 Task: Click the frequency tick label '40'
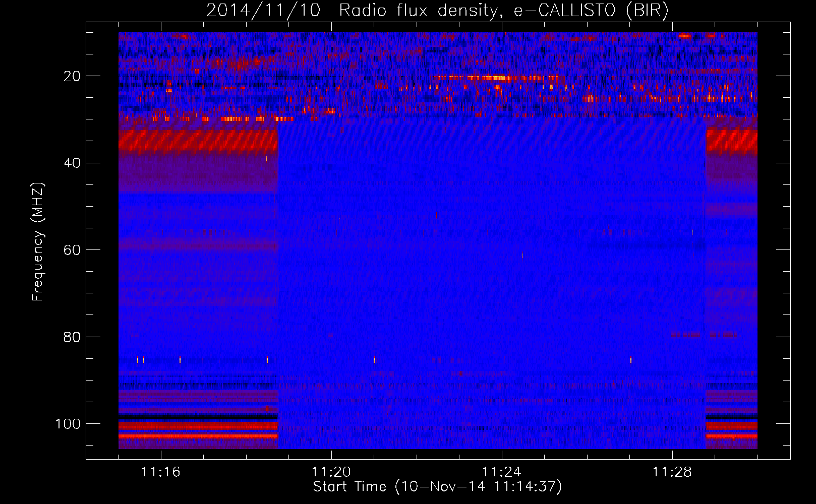click(72, 163)
